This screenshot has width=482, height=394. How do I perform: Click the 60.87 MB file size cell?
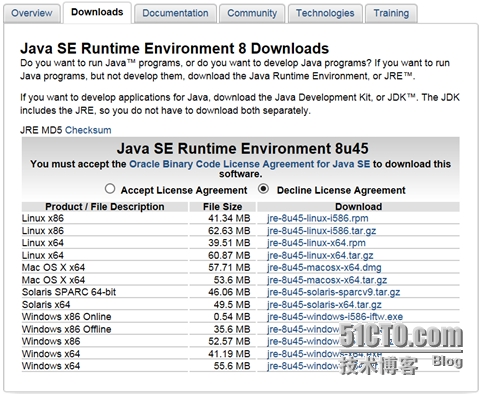[229, 255]
